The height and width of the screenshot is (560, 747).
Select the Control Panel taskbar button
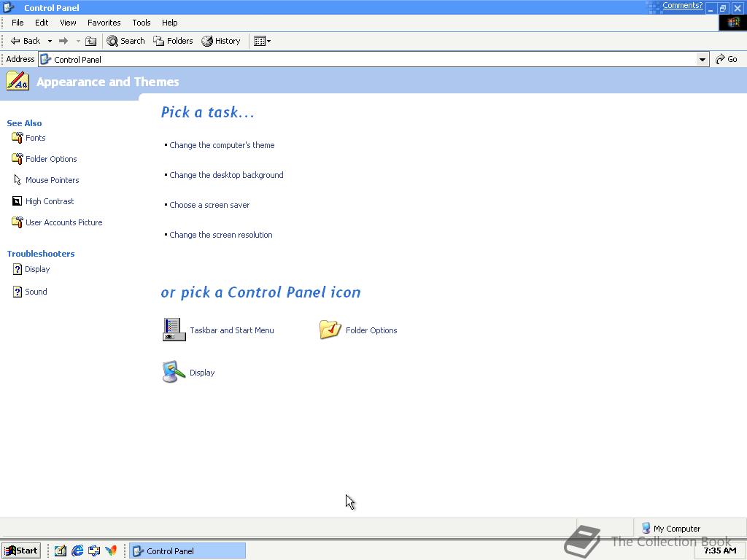point(187,551)
